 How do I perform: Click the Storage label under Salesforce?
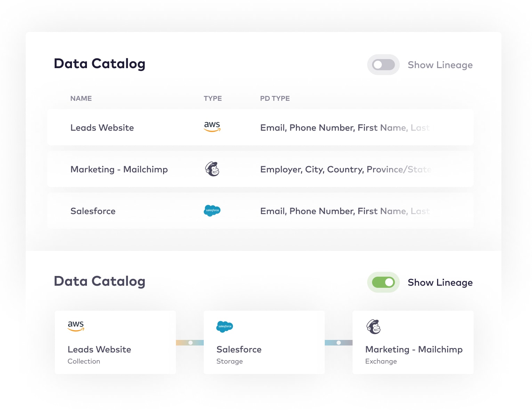tap(229, 361)
